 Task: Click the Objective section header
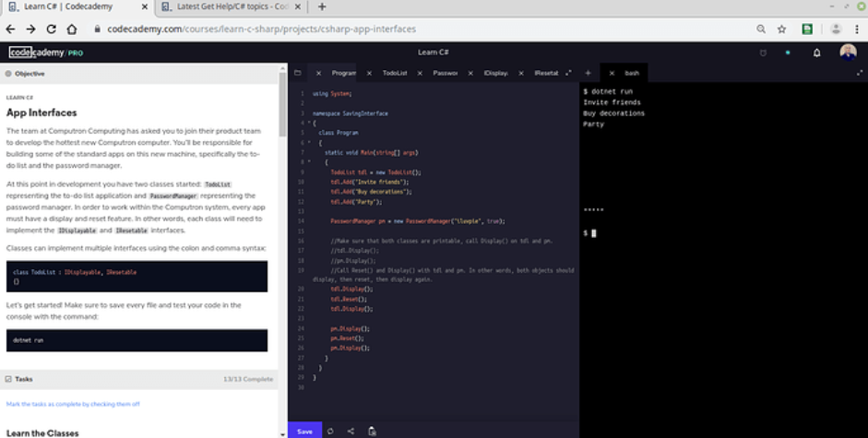139,73
